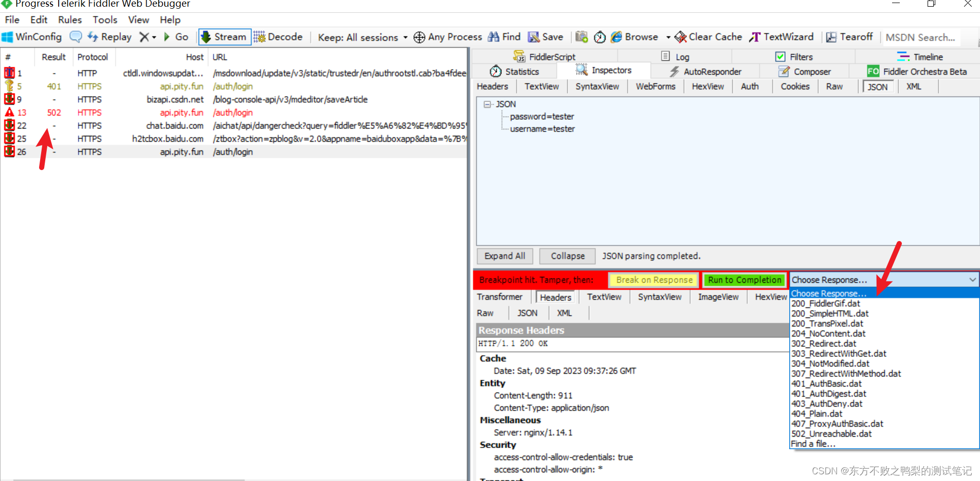
Task: Select request Headers inspector tab
Action: [492, 86]
